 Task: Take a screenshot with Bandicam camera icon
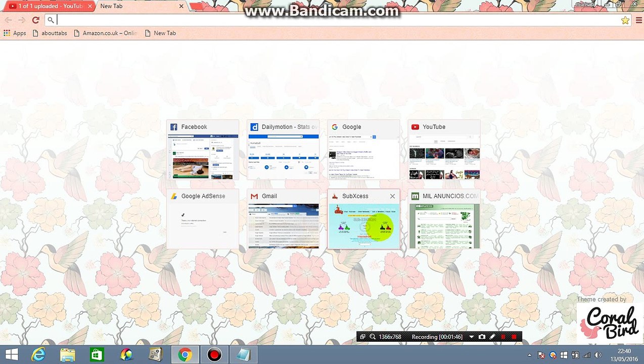point(482,337)
